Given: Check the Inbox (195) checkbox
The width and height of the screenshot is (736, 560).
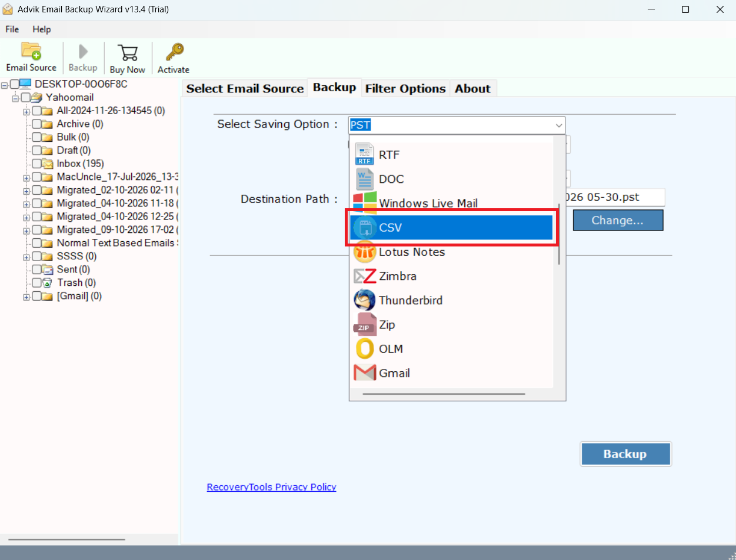Looking at the screenshot, I should pyautogui.click(x=36, y=164).
